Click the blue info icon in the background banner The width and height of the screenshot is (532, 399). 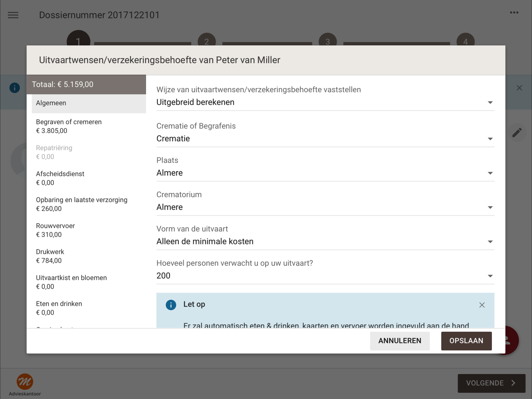pos(15,88)
